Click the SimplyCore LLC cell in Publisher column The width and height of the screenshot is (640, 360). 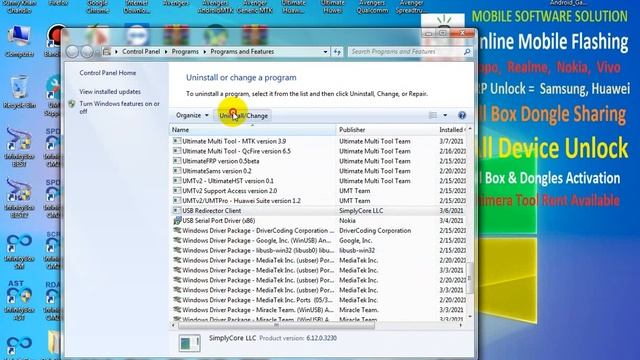click(x=361, y=211)
